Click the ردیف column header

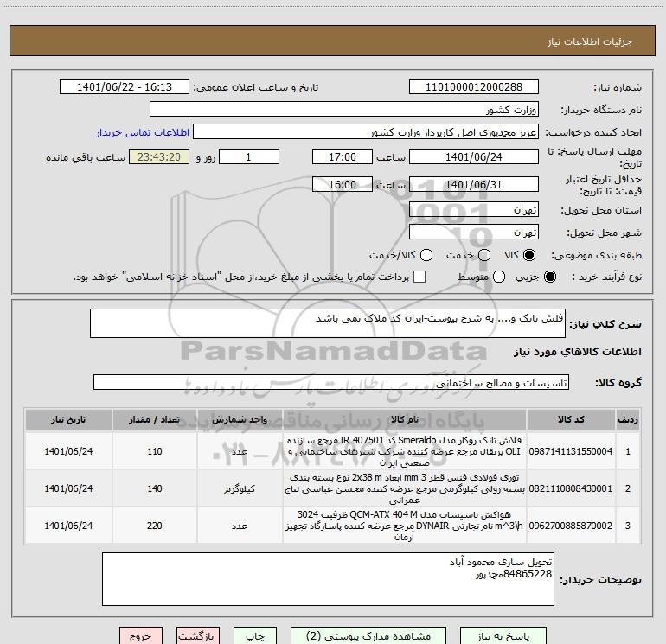628,419
